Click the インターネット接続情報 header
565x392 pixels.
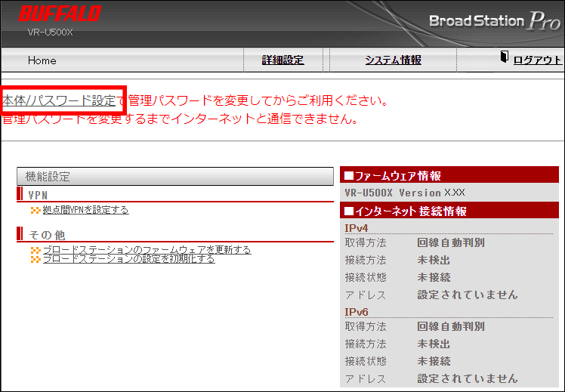pos(449,211)
